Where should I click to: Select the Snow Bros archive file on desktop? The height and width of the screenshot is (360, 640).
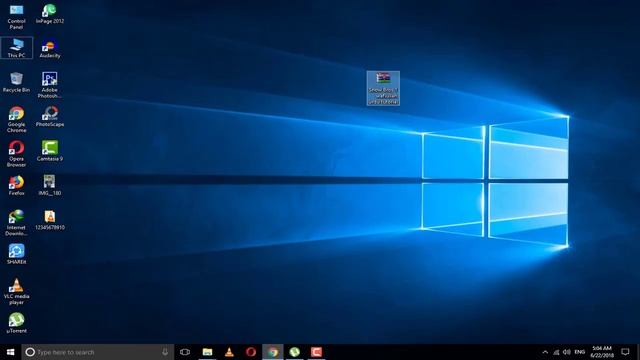click(x=383, y=88)
